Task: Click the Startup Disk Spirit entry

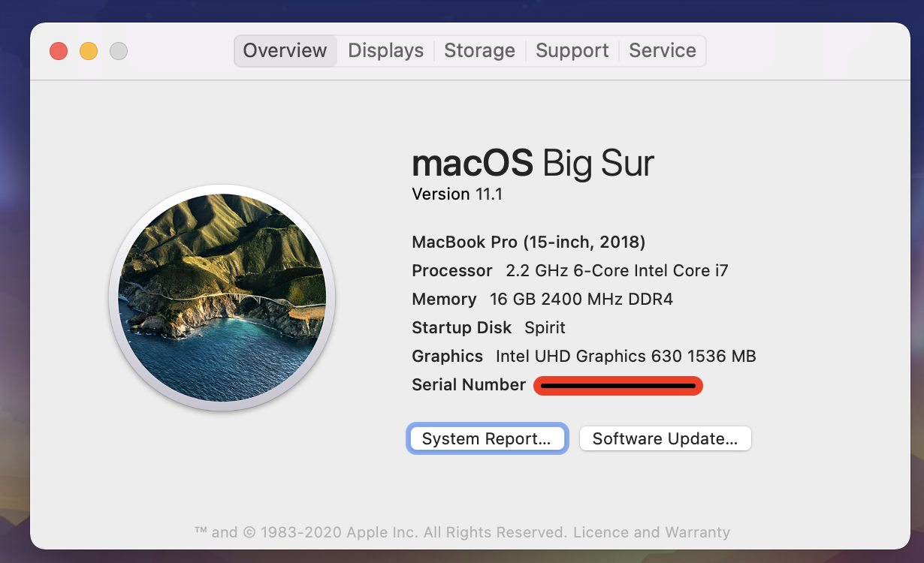Action: coord(489,328)
